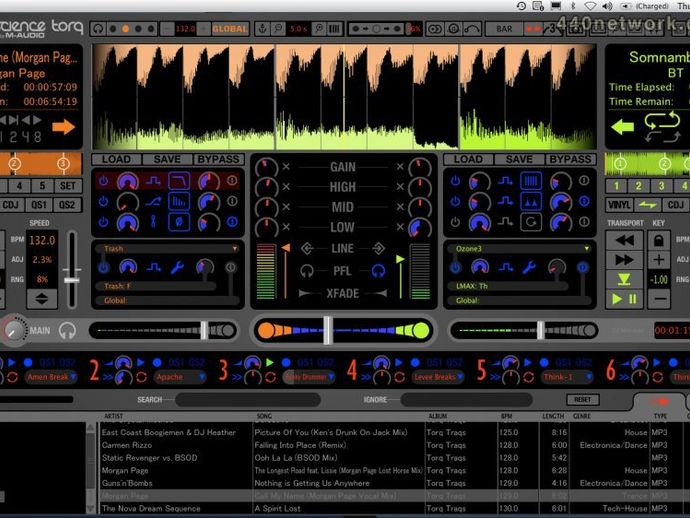Toggle power of the Ozone3 plugin effect

pos(455,267)
